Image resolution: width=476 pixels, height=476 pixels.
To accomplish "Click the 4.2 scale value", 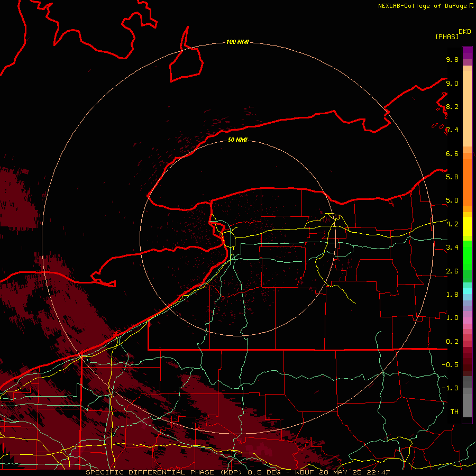I will click(x=452, y=224).
